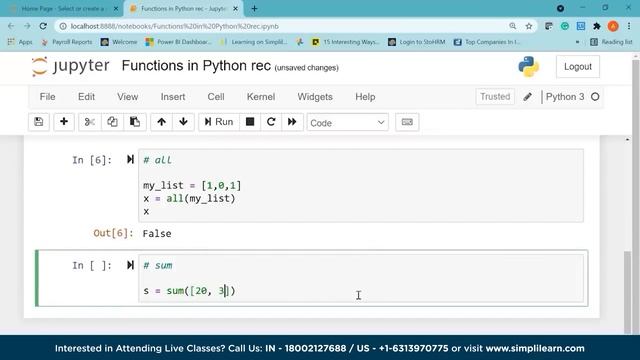The width and height of the screenshot is (640, 360).
Task: Open the View menu
Action: click(127, 97)
